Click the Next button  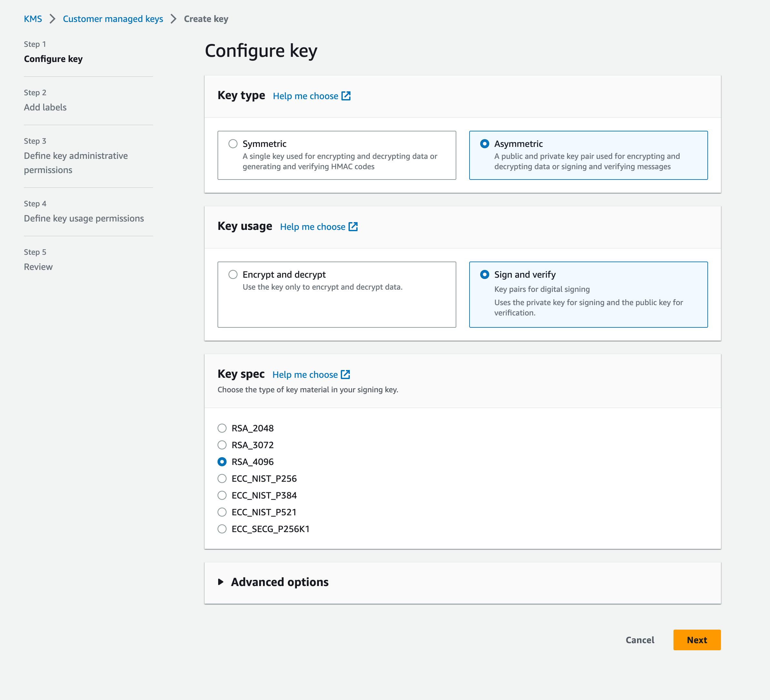tap(697, 640)
